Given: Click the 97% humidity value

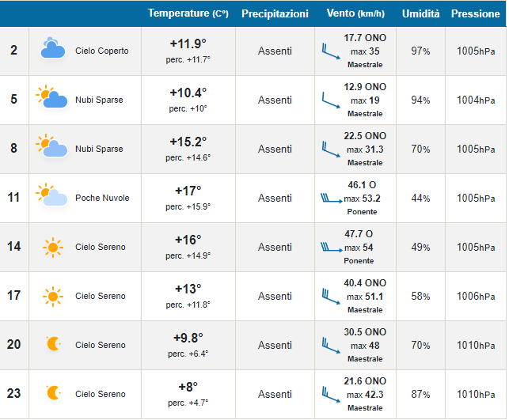Looking at the screenshot, I should coord(420,51).
